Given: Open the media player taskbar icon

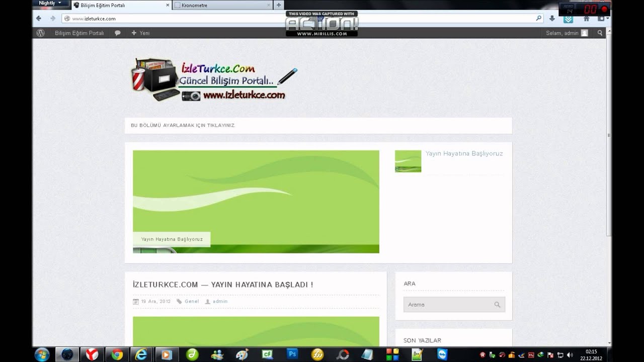Looking at the screenshot, I should click(x=167, y=354).
